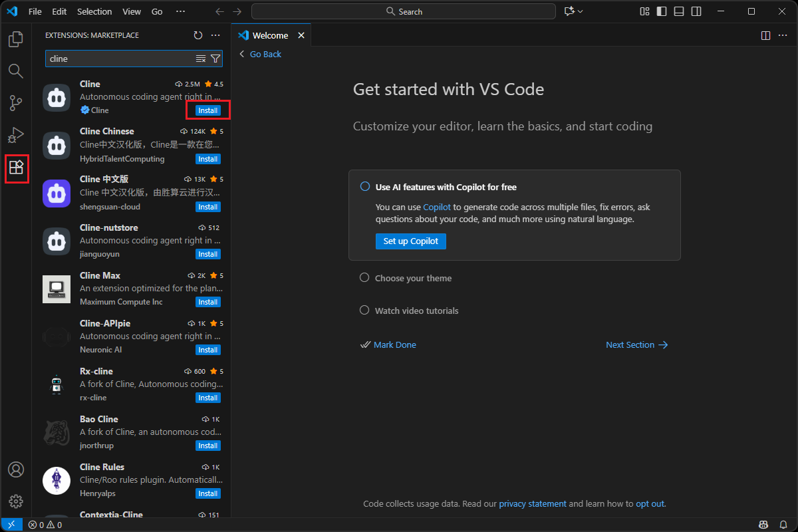Click the extension search input field
Viewport: 798px width, 532px height.
click(x=120, y=59)
